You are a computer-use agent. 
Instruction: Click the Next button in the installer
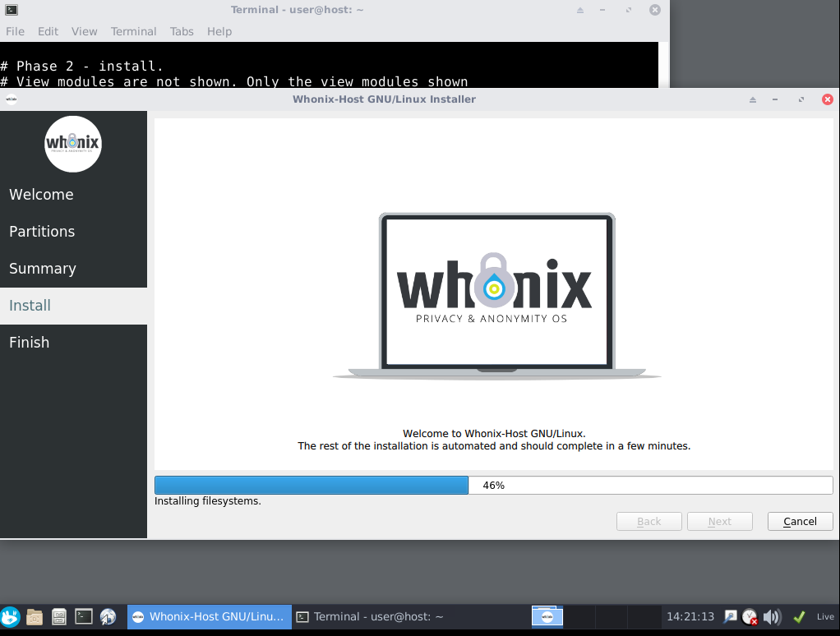pos(720,521)
